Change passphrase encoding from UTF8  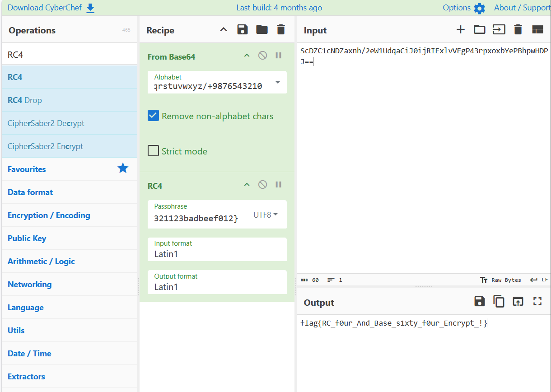266,215
